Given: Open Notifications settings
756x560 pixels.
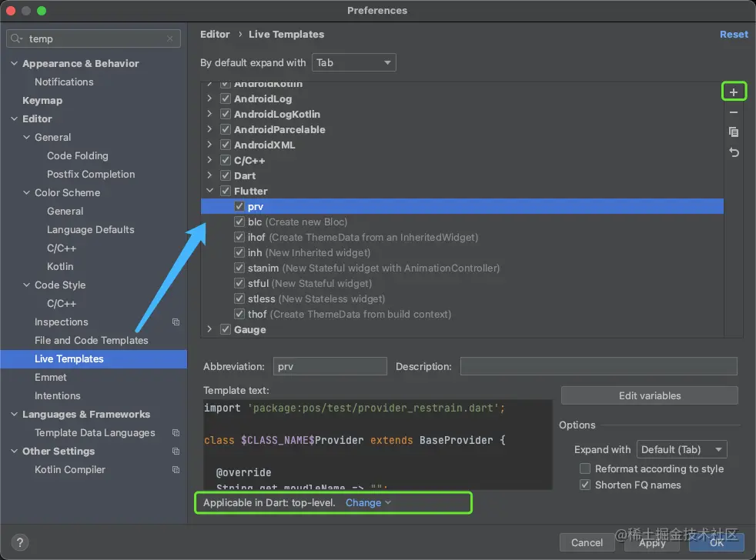Looking at the screenshot, I should 64,82.
